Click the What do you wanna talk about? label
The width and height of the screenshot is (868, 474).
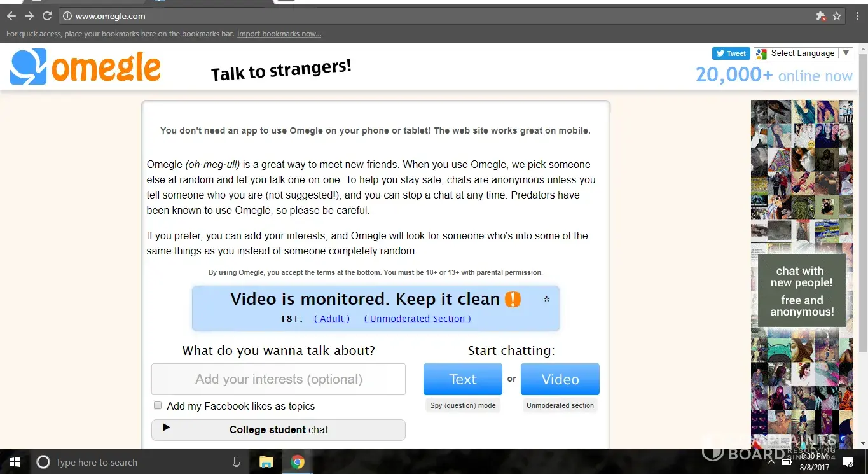[x=279, y=351]
